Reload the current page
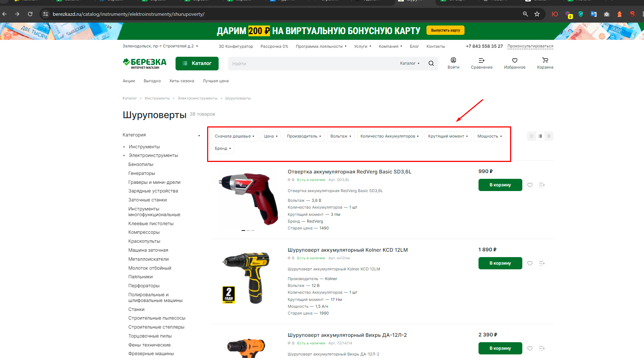644x358 pixels. coord(30,14)
